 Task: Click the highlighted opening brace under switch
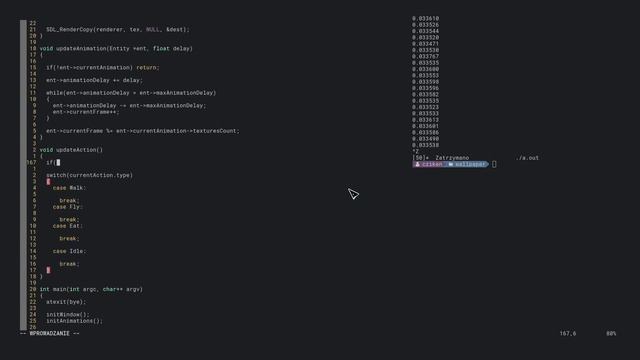coord(48,182)
